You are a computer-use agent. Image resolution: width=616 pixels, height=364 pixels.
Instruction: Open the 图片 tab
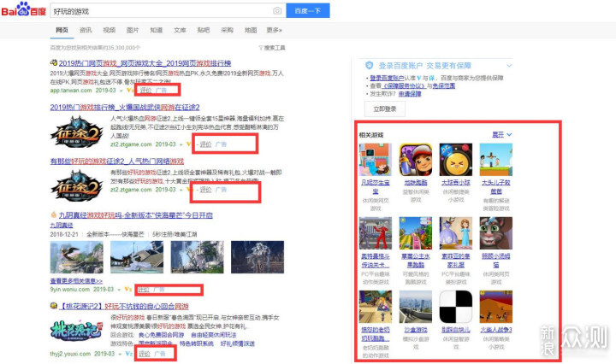(133, 30)
